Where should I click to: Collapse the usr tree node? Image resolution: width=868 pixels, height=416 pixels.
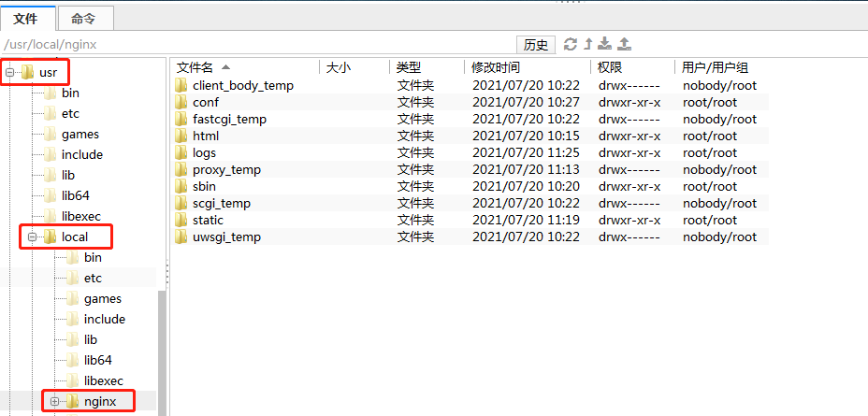[9, 72]
